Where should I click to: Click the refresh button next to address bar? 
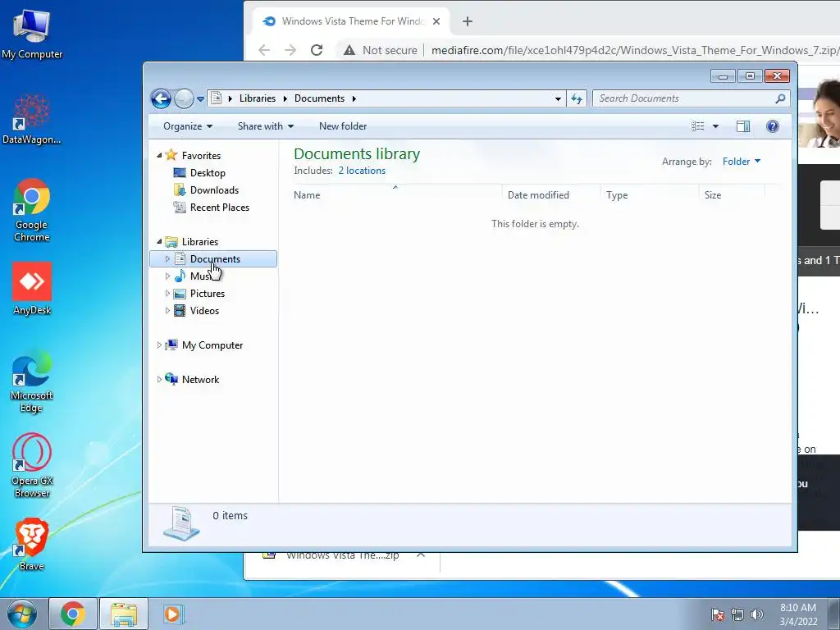point(577,98)
